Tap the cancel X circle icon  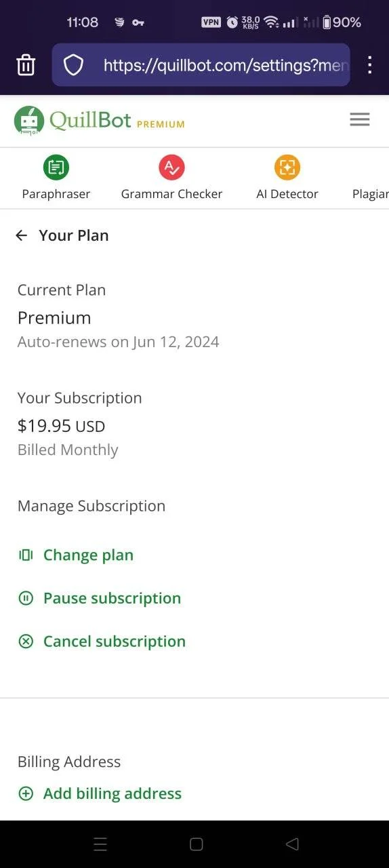[26, 642]
